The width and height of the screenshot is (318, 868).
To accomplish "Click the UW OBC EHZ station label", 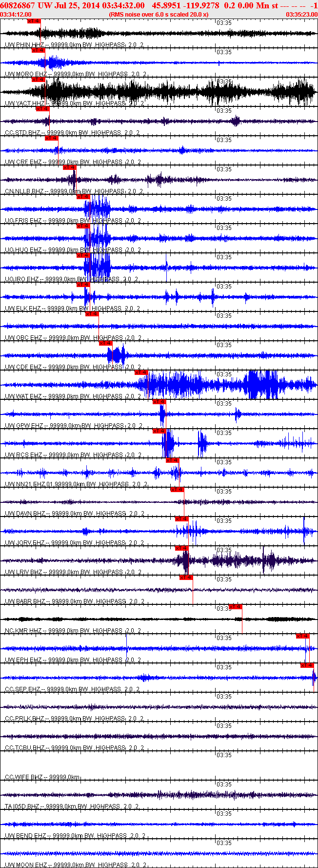I will [73, 338].
